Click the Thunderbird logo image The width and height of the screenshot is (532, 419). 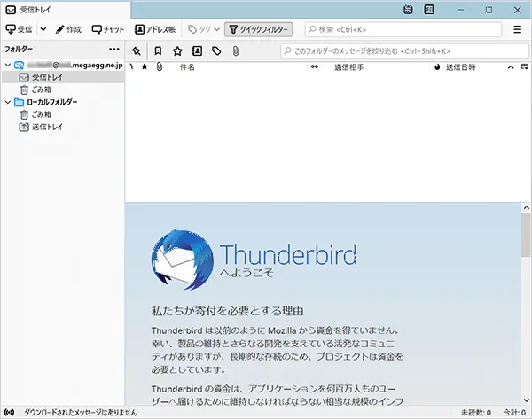pos(183,260)
